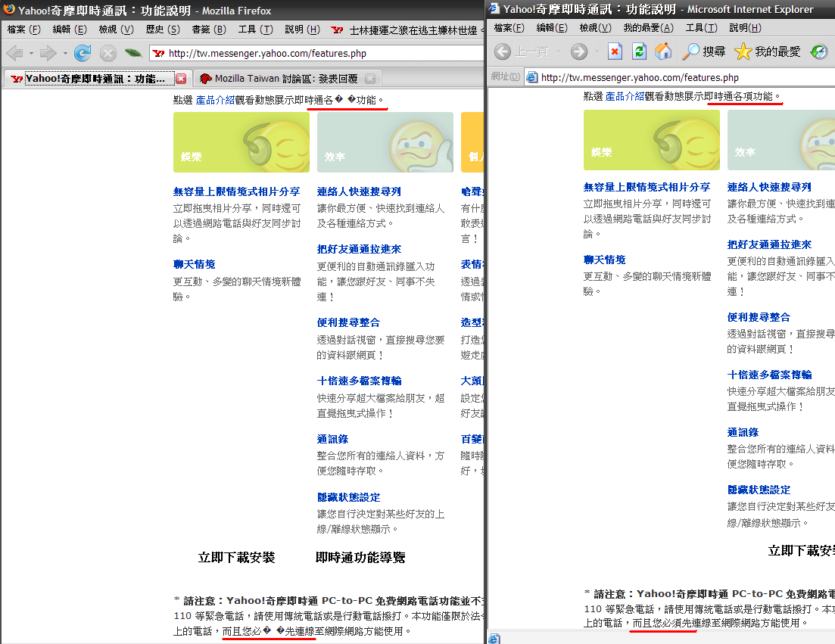The height and width of the screenshot is (644, 835).
Task: Close the Yahoo!奇摩即時通訊 tab in Firefox
Action: coord(181,79)
